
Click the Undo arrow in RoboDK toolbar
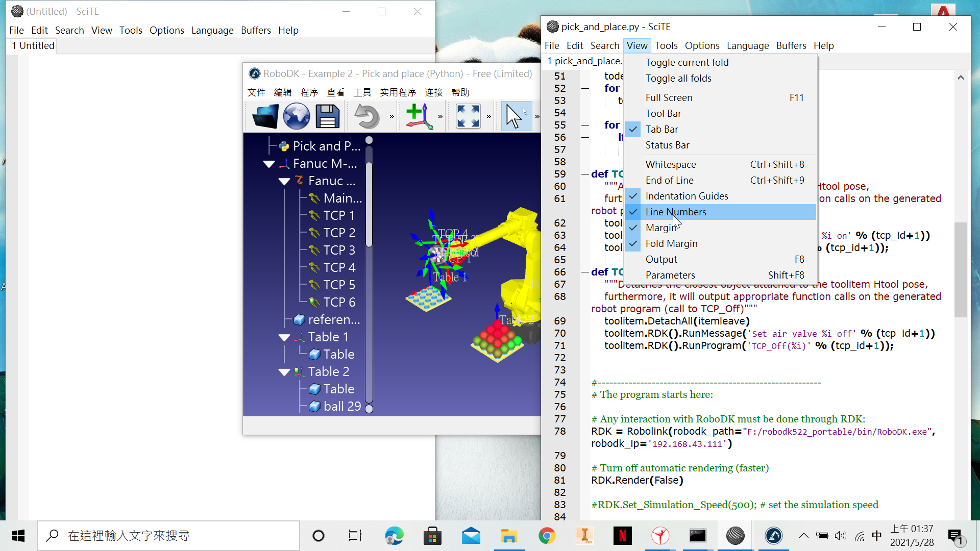[x=366, y=116]
